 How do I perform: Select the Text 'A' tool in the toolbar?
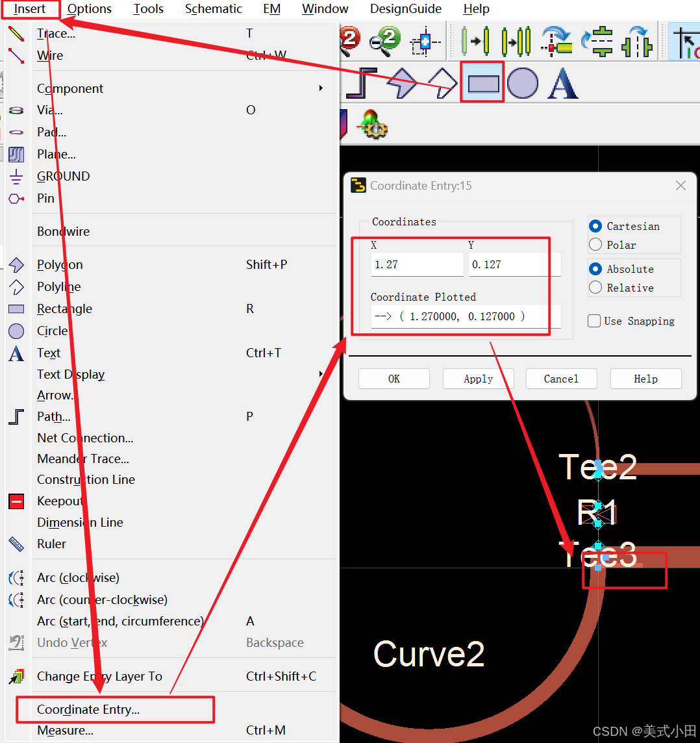click(562, 83)
